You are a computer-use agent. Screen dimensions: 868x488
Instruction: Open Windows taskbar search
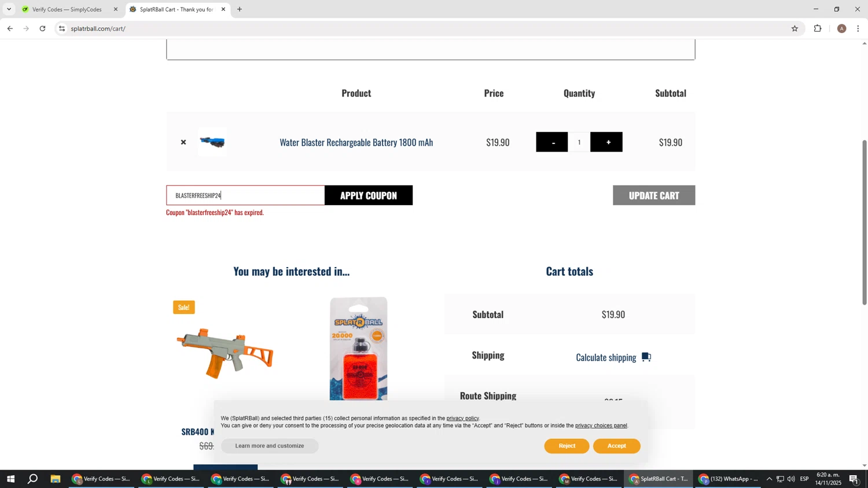(x=33, y=479)
